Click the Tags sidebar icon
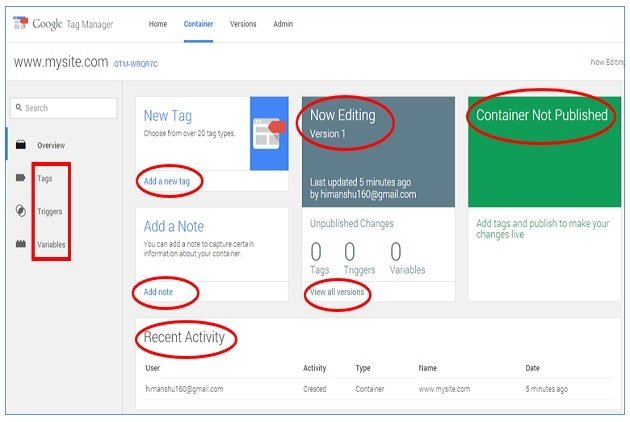630x422 pixels. click(x=20, y=178)
